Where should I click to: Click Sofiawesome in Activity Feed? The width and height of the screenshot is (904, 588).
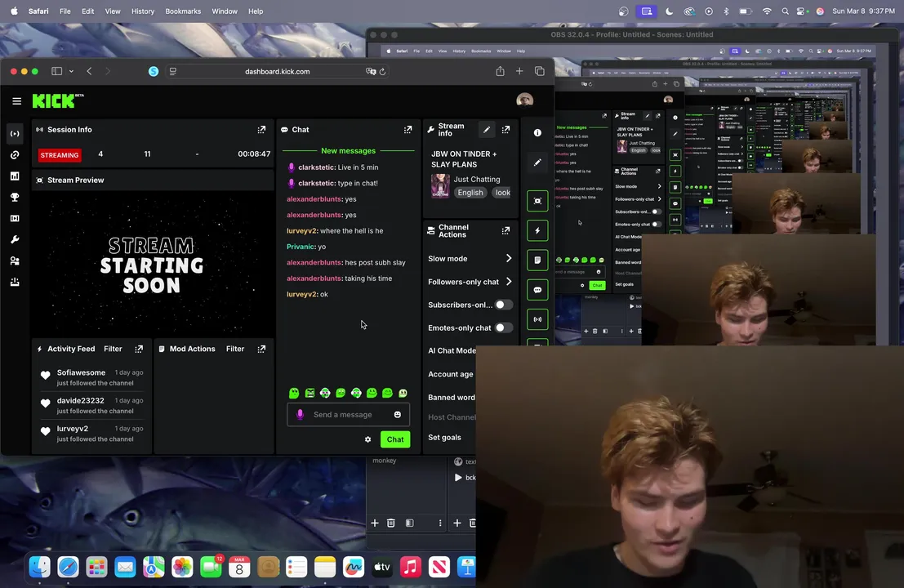(x=82, y=372)
